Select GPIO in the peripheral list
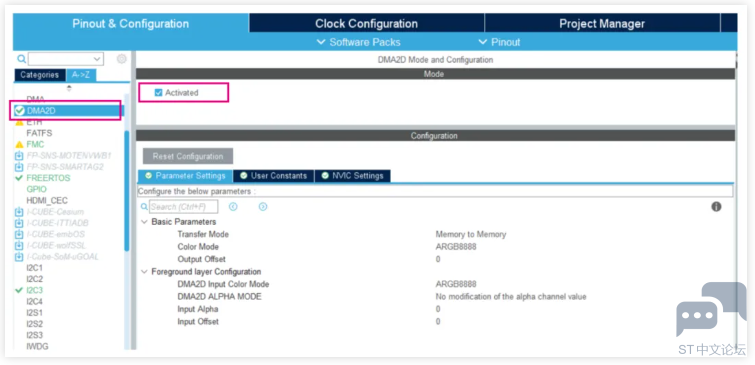The image size is (755, 365). pos(37,189)
